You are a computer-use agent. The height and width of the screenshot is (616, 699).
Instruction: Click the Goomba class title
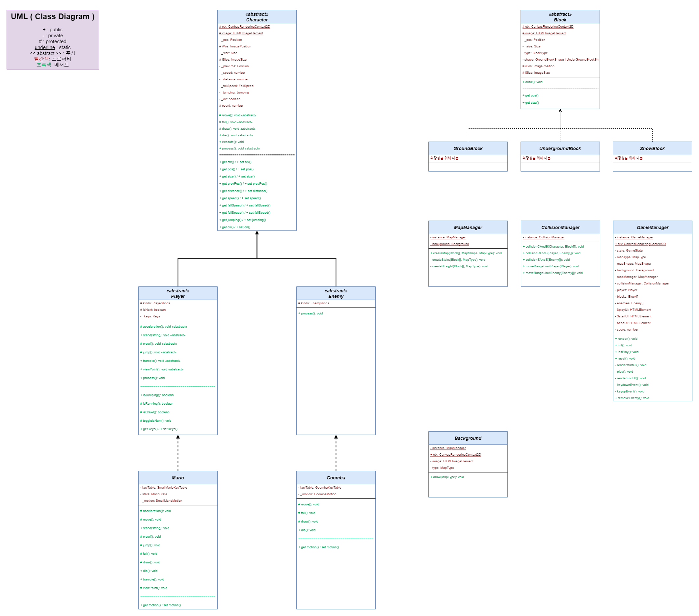pyautogui.click(x=336, y=477)
